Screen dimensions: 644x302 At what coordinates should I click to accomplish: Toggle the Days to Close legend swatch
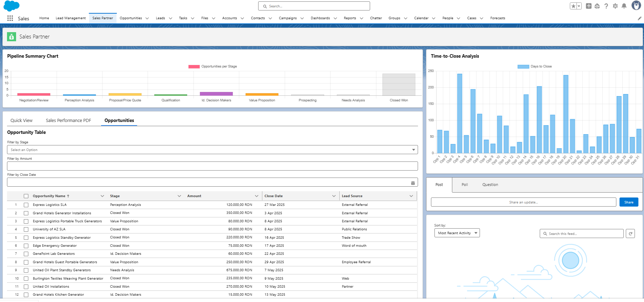pyautogui.click(x=523, y=66)
